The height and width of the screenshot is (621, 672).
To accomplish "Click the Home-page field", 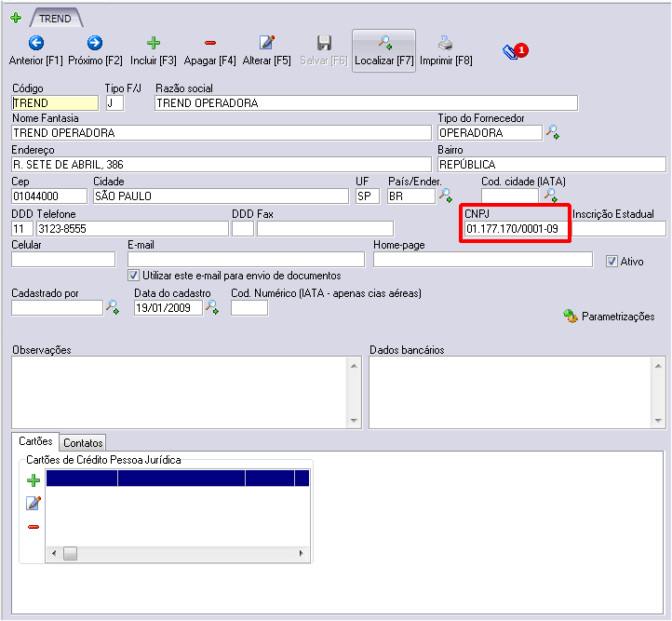I will 483,260.
